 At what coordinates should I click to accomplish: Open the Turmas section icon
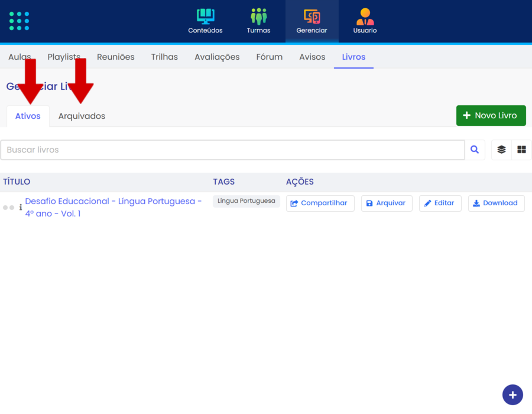(x=258, y=17)
